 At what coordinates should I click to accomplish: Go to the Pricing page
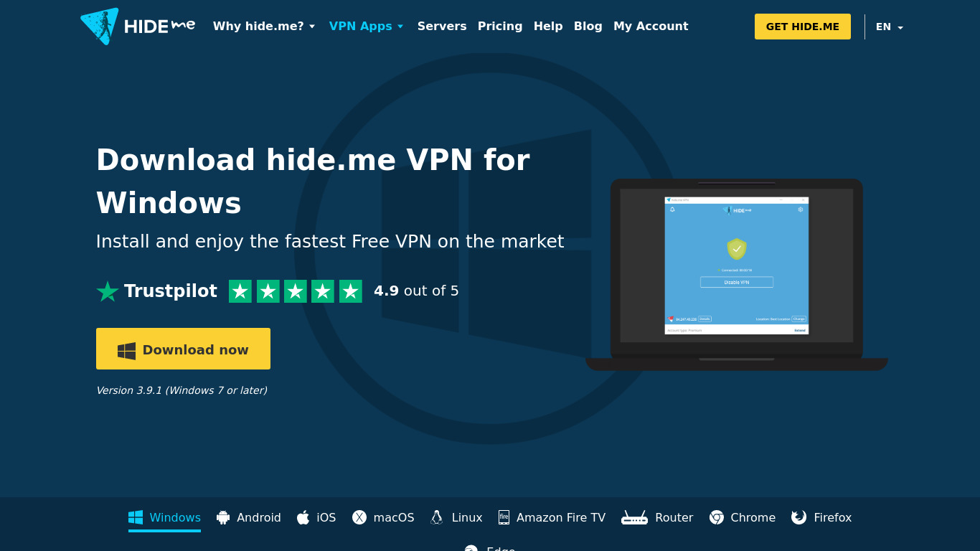tap(500, 27)
